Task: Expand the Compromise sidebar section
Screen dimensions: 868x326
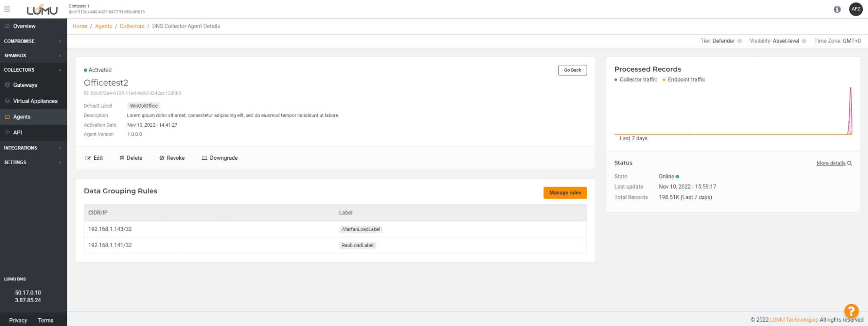Action: point(33,41)
